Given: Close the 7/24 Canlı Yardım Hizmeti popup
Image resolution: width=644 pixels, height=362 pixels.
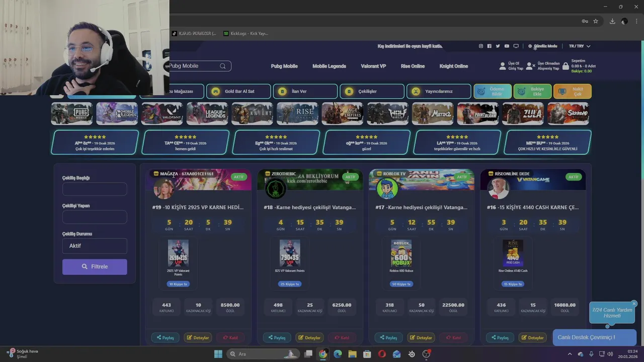Looking at the screenshot, I should click(x=634, y=304).
